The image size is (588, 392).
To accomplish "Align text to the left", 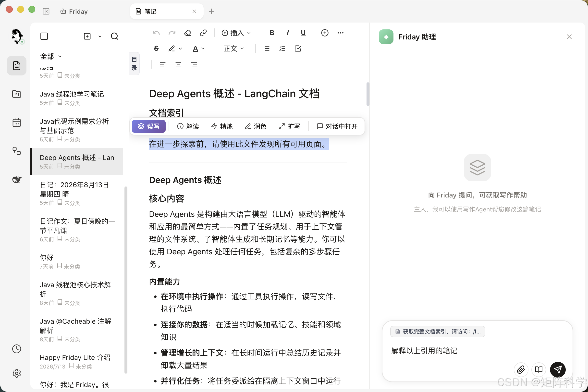I will [162, 64].
